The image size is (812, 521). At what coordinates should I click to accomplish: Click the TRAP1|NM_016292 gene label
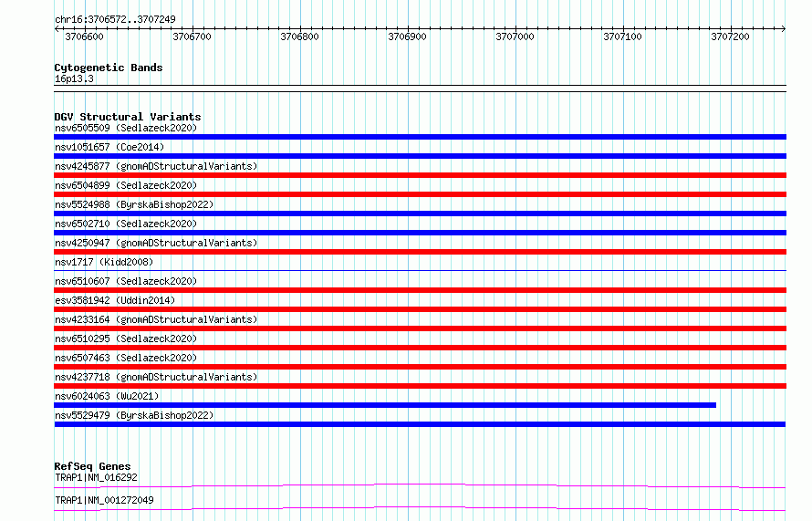(x=97, y=477)
